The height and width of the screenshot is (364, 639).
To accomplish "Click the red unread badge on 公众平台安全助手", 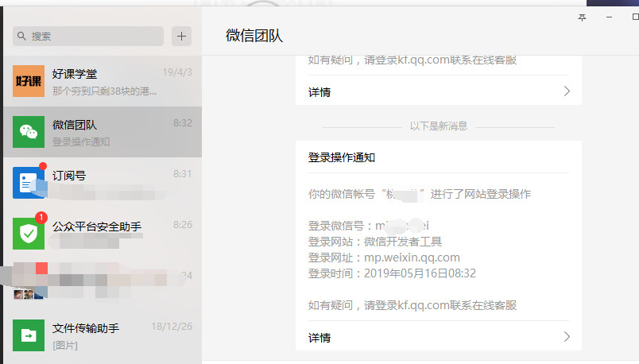I will click(x=41, y=217).
